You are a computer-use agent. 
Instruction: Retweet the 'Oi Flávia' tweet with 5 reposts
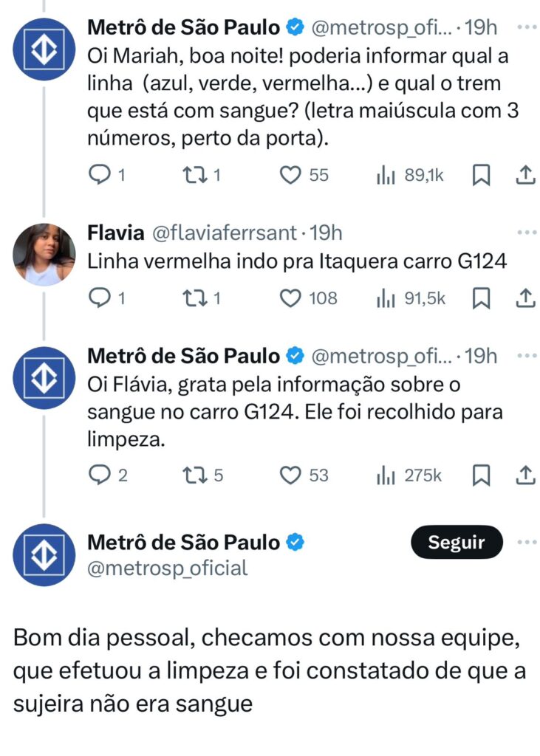(x=195, y=475)
